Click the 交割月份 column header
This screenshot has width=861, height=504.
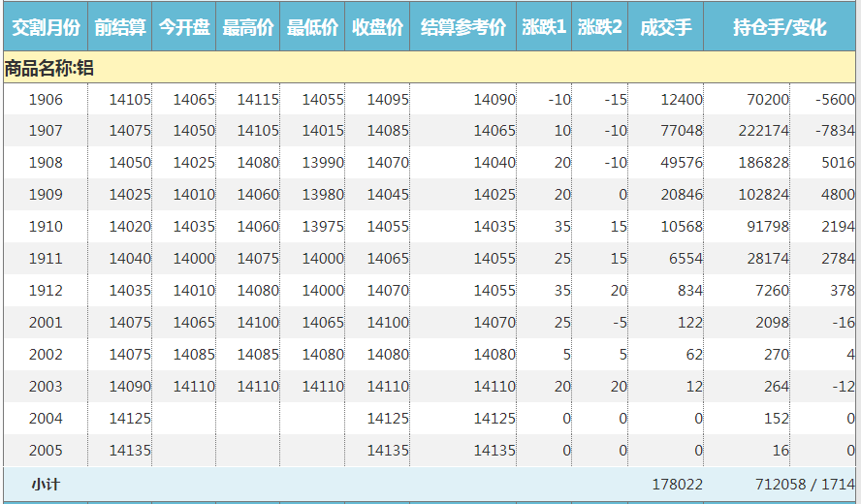(x=45, y=27)
